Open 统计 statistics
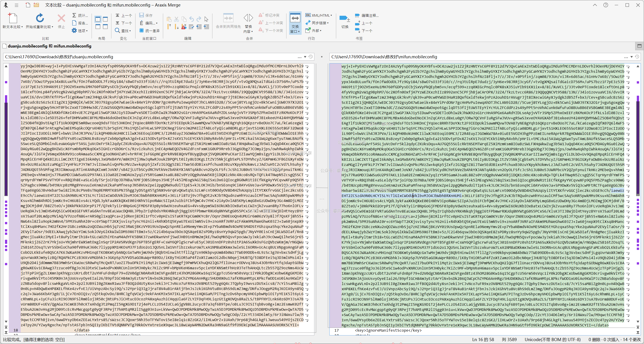 click(80, 15)
